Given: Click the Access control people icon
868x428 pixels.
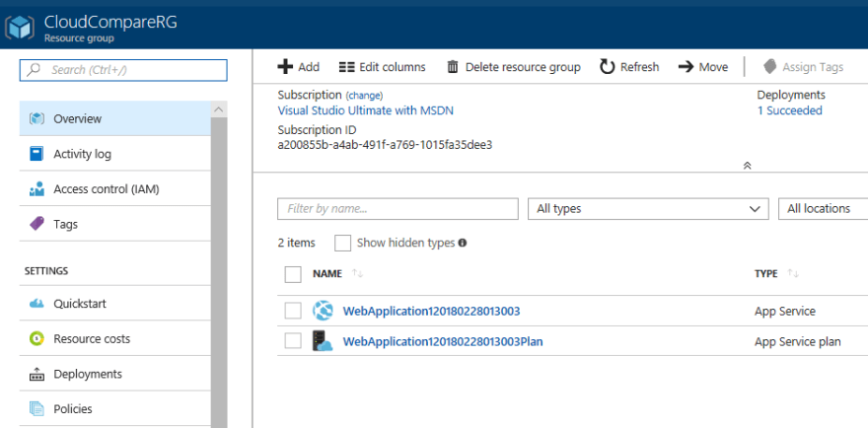Looking at the screenshot, I should coord(36,188).
